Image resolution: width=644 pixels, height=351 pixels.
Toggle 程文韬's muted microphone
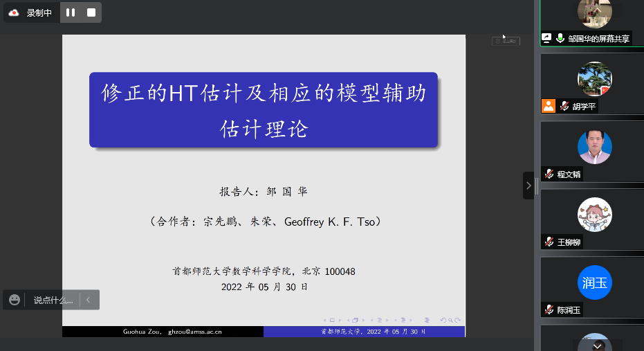pos(550,174)
